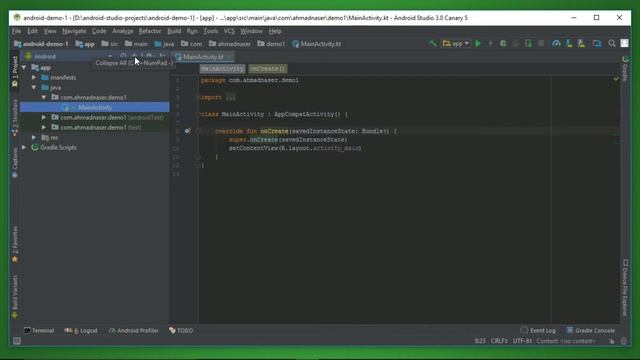640x360 pixels.
Task: Hide the Project panel with hide icon
Action: tap(162, 56)
